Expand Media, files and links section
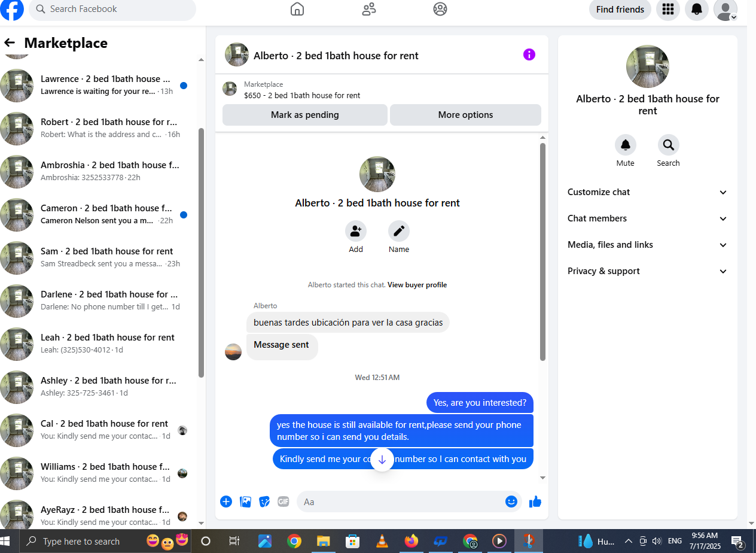Viewport: 756px width, 553px height. pos(648,245)
